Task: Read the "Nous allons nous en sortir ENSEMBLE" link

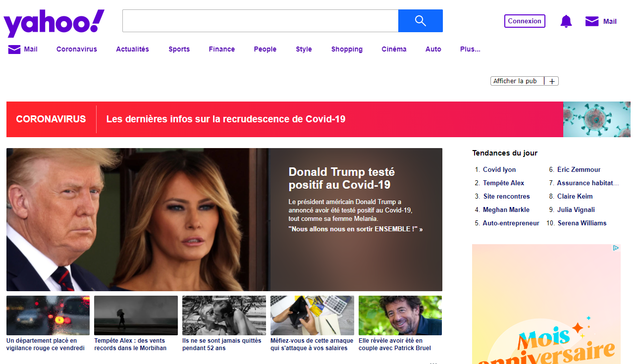Action: [355, 229]
